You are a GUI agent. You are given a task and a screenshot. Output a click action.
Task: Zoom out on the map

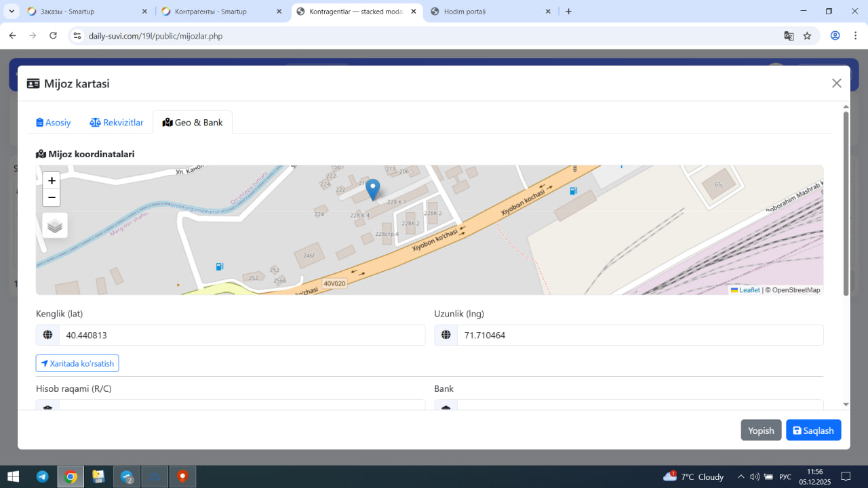pos(52,198)
